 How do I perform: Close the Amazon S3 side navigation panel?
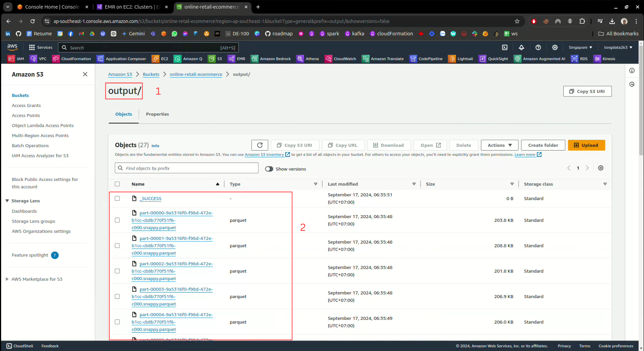pyautogui.click(x=85, y=74)
